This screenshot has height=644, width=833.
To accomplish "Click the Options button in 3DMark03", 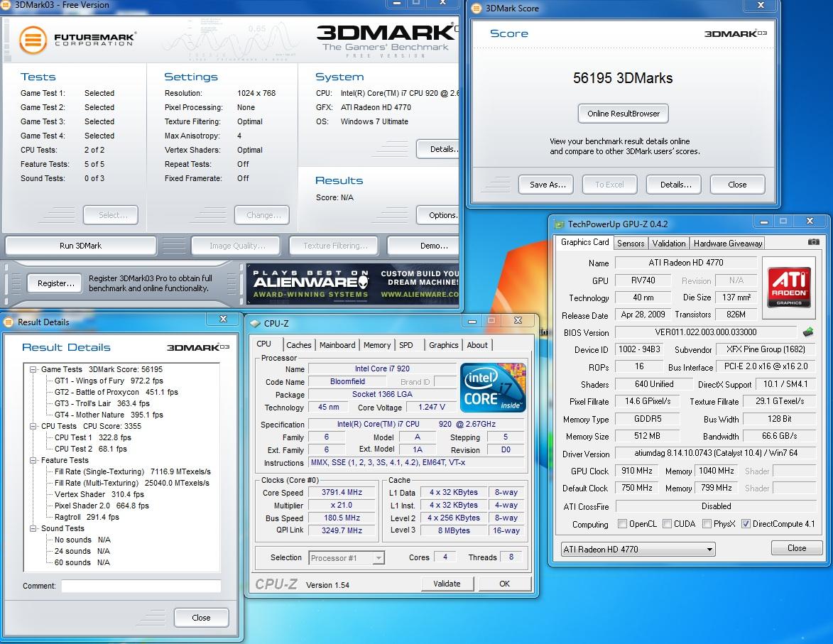I will coord(437,214).
